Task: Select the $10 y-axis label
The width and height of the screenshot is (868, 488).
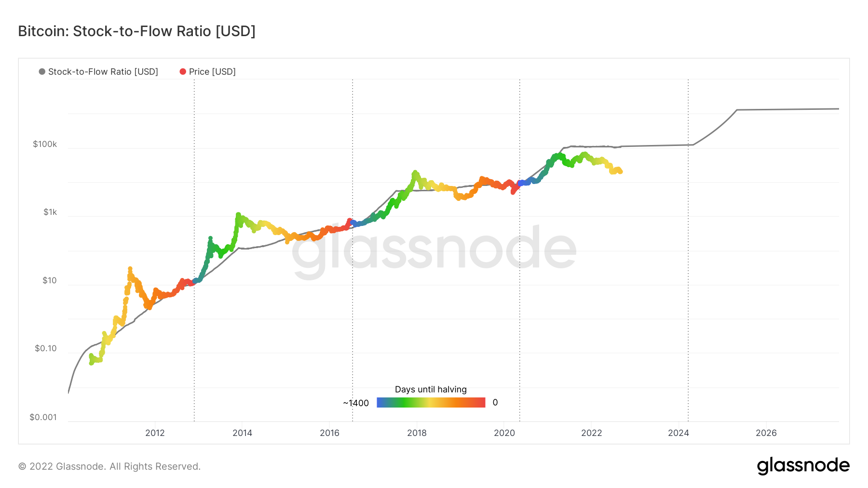Action: click(x=50, y=280)
